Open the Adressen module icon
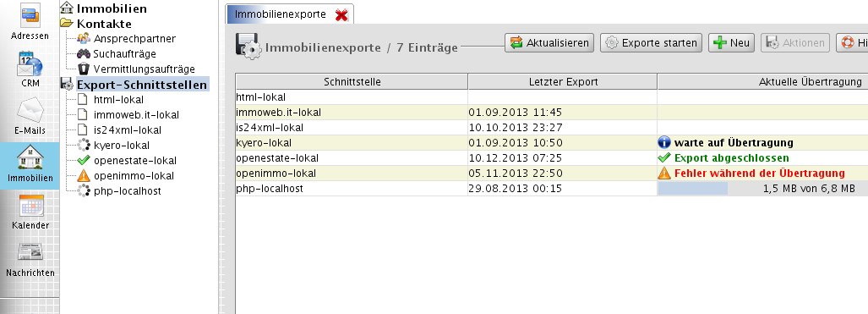This screenshot has width=868, height=314. coord(30,15)
